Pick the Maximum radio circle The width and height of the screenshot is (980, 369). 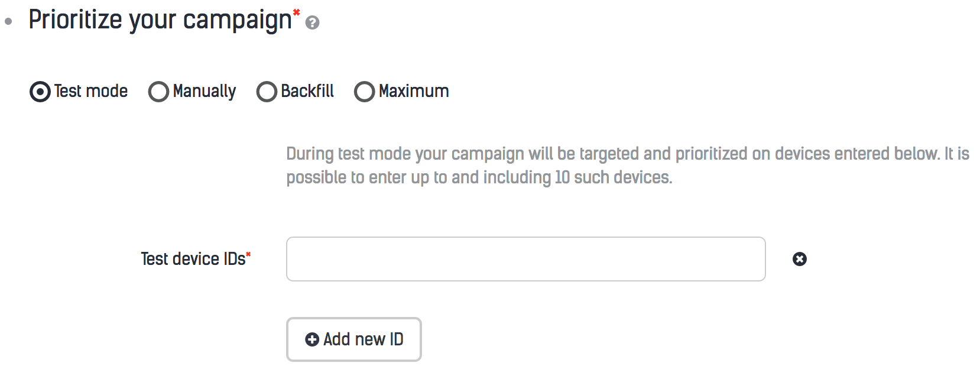[364, 92]
